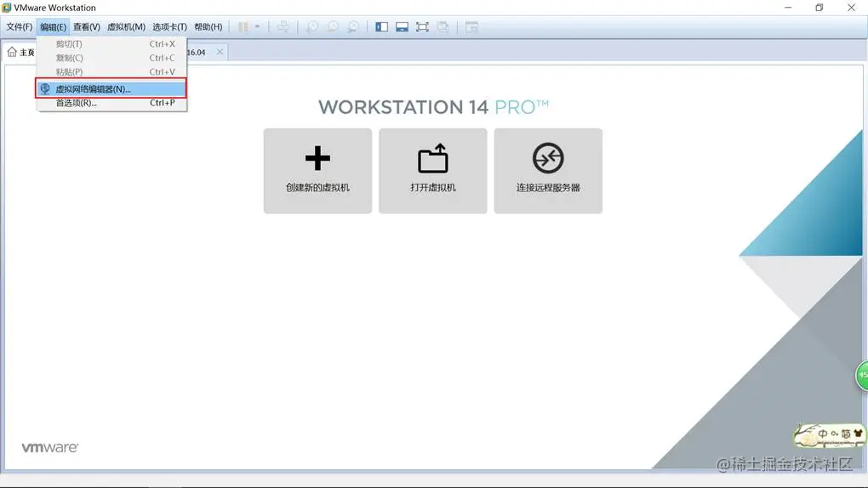Click the Revert to Snapshot icon
The width and height of the screenshot is (868, 488).
coord(333,26)
